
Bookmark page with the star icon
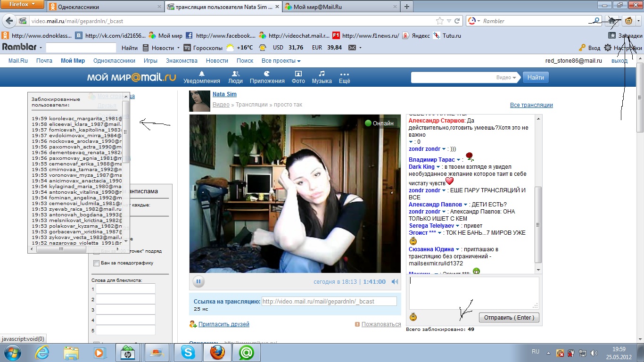pos(440,21)
